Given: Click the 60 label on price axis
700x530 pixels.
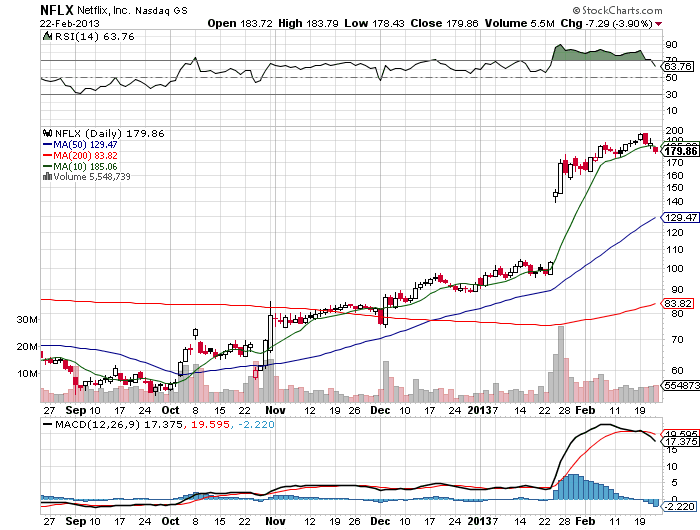Looking at the screenshot, I should pyautogui.click(x=677, y=371).
